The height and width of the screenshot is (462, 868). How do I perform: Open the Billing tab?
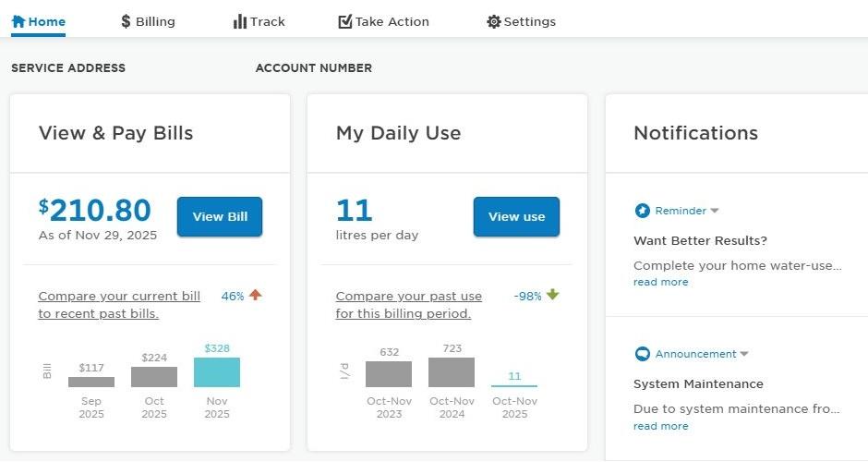(x=148, y=21)
